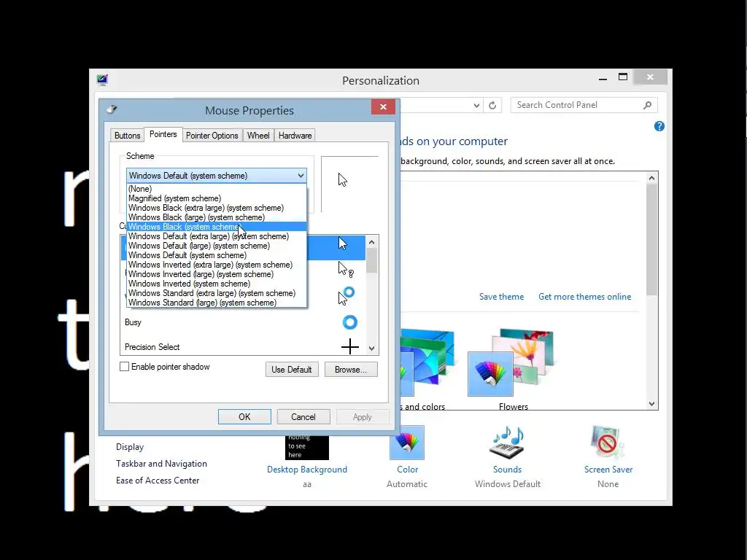Viewport: 747px width, 560px height.
Task: Click the Search Control Panel field
Action: [x=584, y=105]
